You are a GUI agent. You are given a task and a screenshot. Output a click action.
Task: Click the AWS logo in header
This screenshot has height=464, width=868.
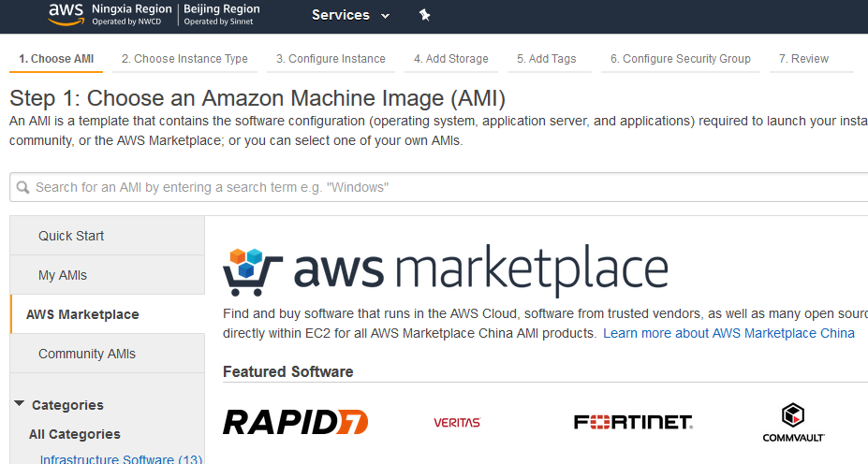[x=66, y=15]
